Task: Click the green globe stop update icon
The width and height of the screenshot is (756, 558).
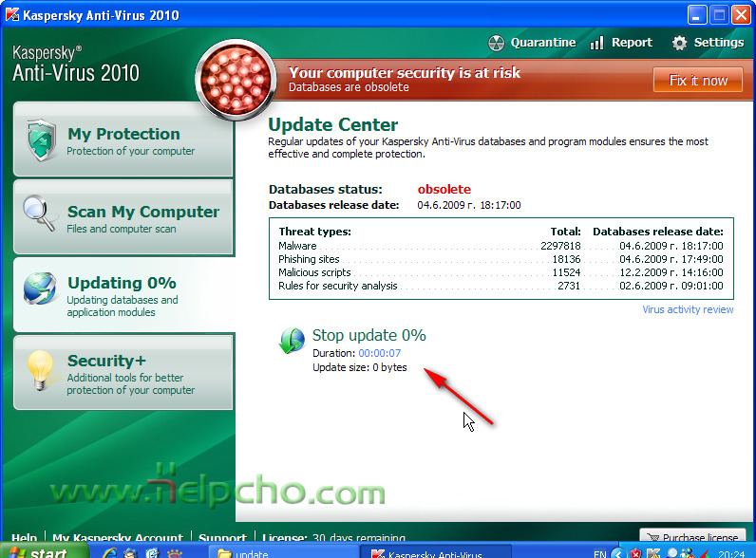Action: 292,340
